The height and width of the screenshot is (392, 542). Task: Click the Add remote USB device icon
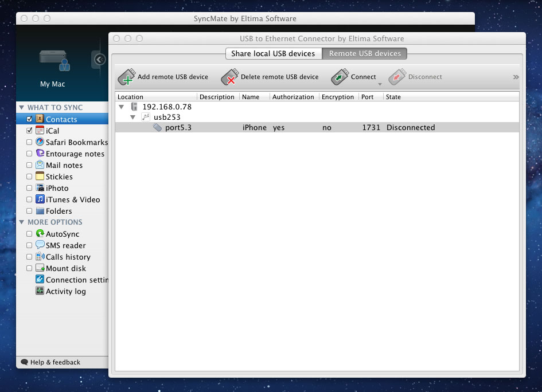[x=127, y=77]
